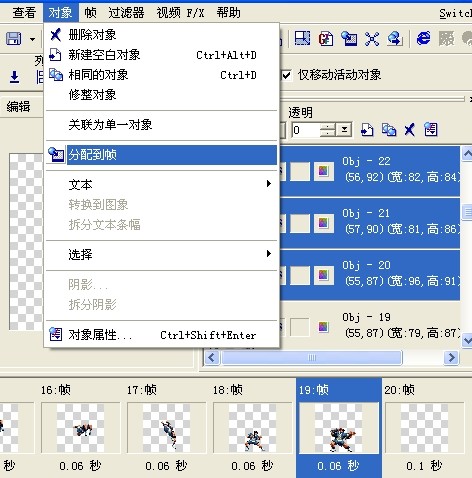
Task: Click the horizontal scrollbar left arrow
Action: tap(212, 358)
